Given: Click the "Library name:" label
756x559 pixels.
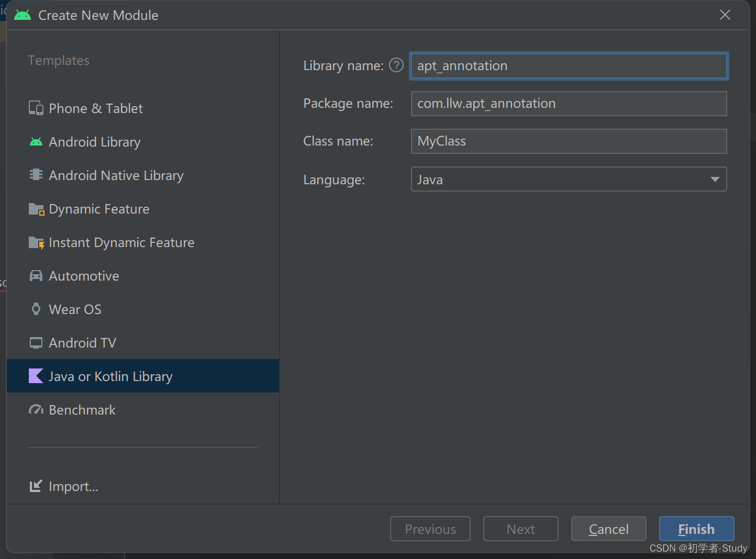Looking at the screenshot, I should tap(343, 65).
